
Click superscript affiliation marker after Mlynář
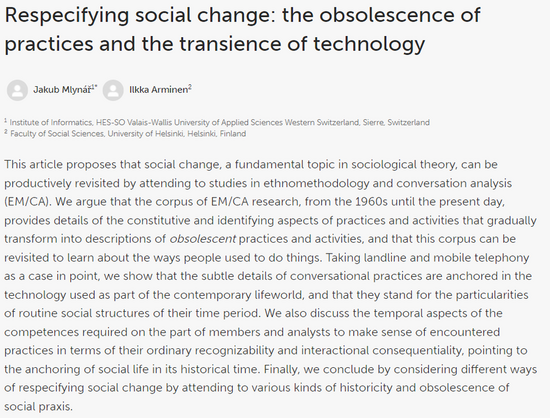(x=94, y=87)
